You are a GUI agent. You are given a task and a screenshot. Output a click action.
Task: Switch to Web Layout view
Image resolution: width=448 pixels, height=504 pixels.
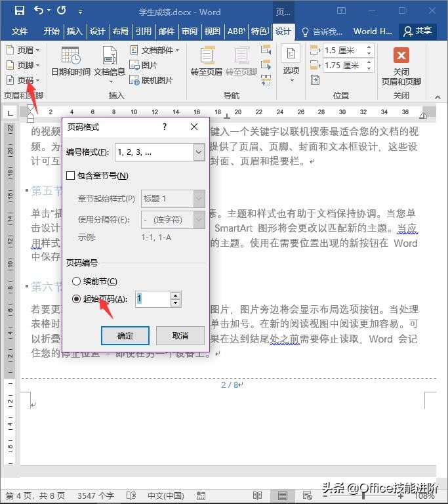(307, 495)
